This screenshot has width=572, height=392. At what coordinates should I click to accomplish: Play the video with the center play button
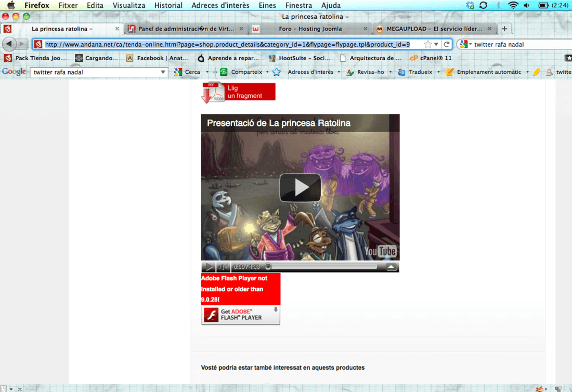point(300,188)
